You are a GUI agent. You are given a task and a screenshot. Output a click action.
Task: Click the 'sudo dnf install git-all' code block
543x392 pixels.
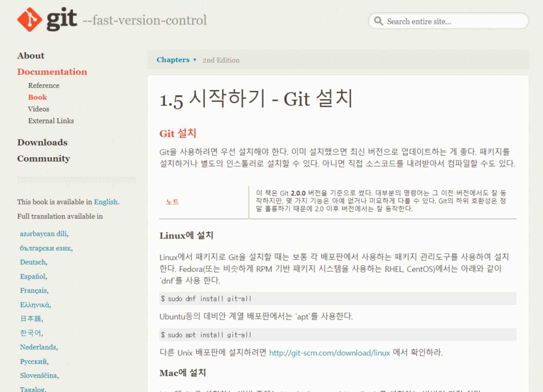click(338, 299)
